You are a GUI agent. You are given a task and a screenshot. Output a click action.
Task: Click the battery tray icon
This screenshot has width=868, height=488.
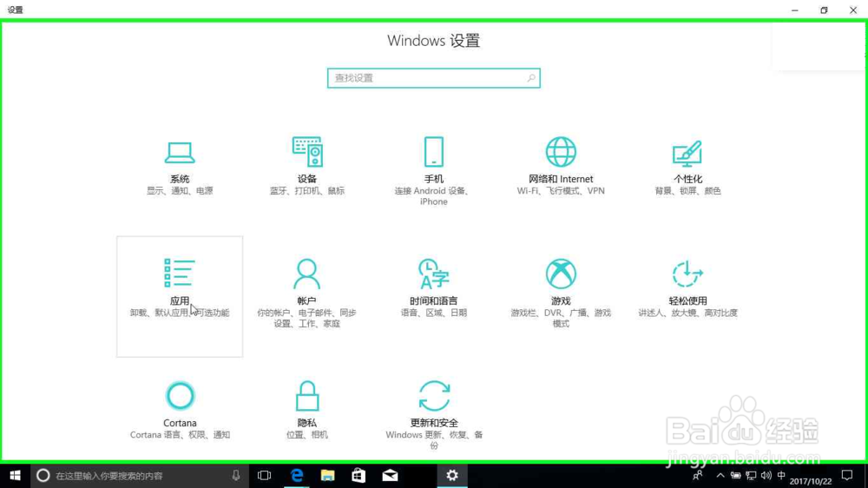(735, 475)
